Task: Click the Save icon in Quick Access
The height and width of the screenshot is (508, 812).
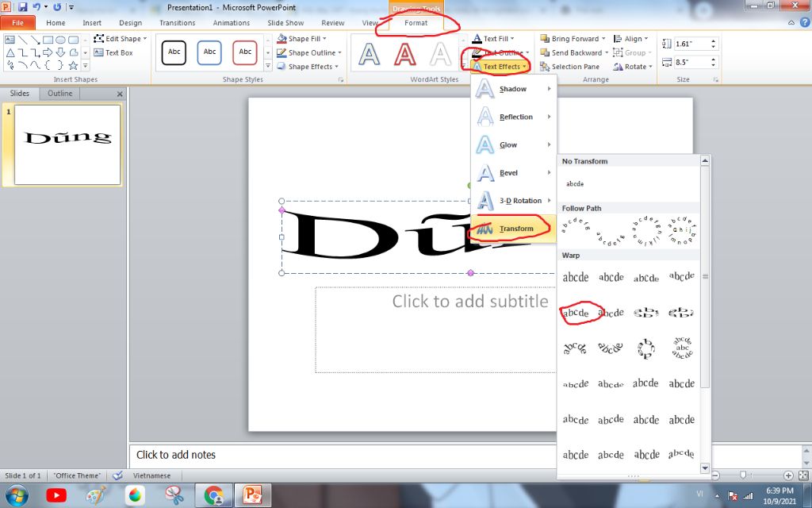Action: click(x=23, y=7)
